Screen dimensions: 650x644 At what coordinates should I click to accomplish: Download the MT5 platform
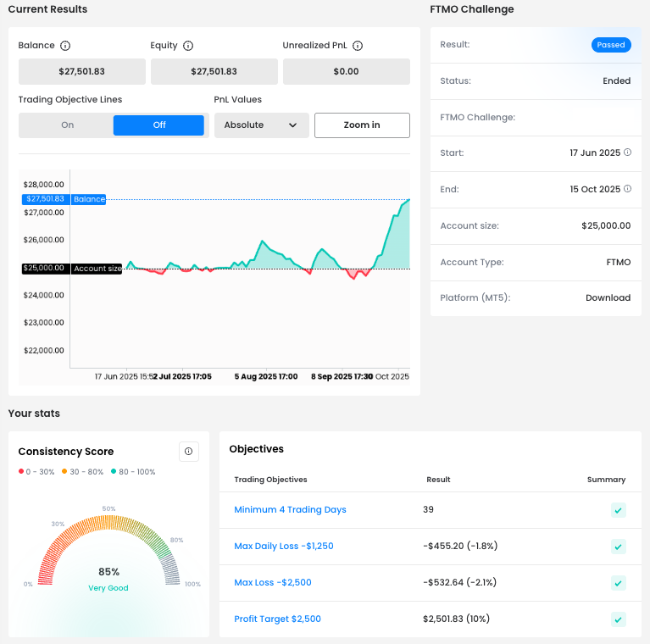(x=608, y=298)
